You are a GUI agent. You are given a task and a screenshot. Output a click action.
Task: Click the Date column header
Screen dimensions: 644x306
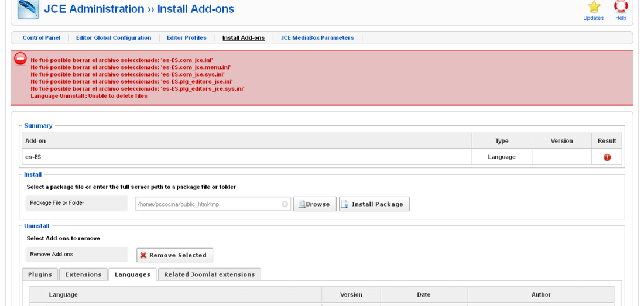pyautogui.click(x=424, y=294)
